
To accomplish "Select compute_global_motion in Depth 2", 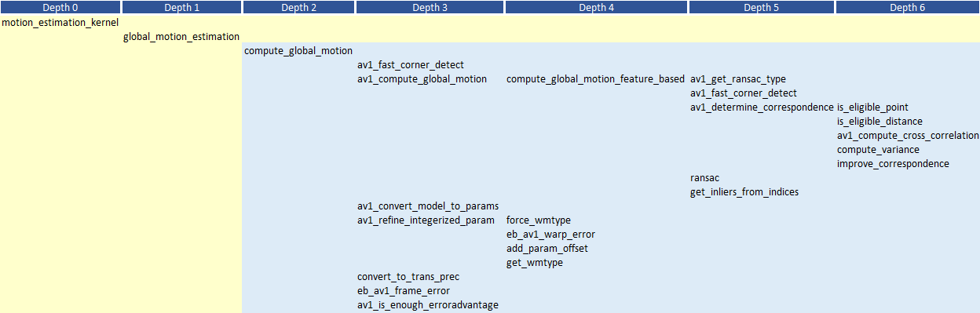I will [x=298, y=50].
